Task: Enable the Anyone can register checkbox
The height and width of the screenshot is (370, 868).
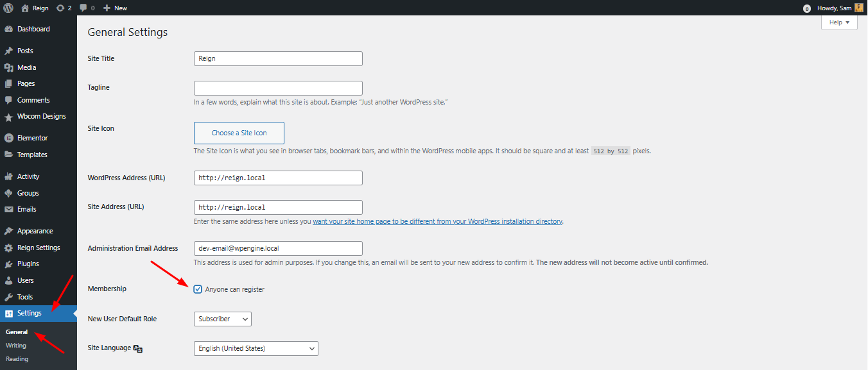Action: (x=198, y=289)
